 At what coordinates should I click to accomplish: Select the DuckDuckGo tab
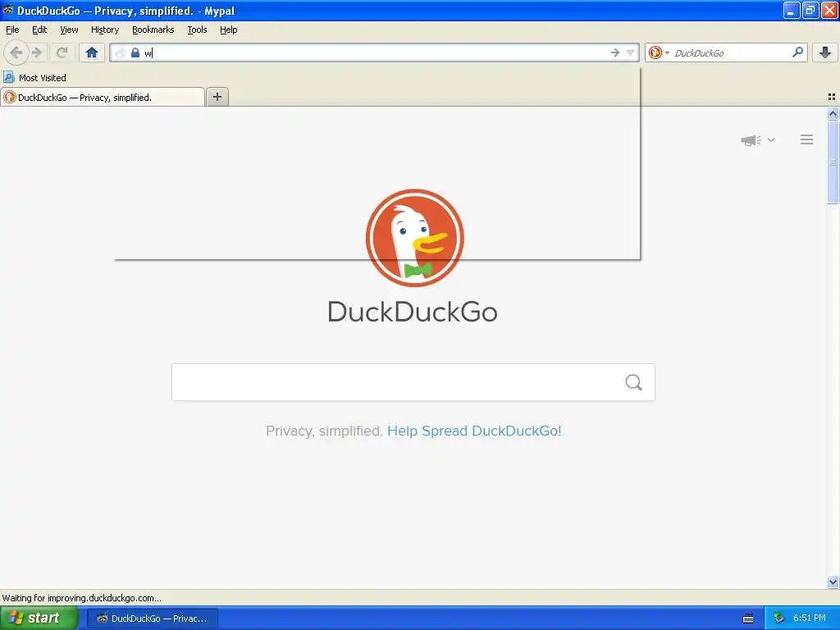point(103,97)
